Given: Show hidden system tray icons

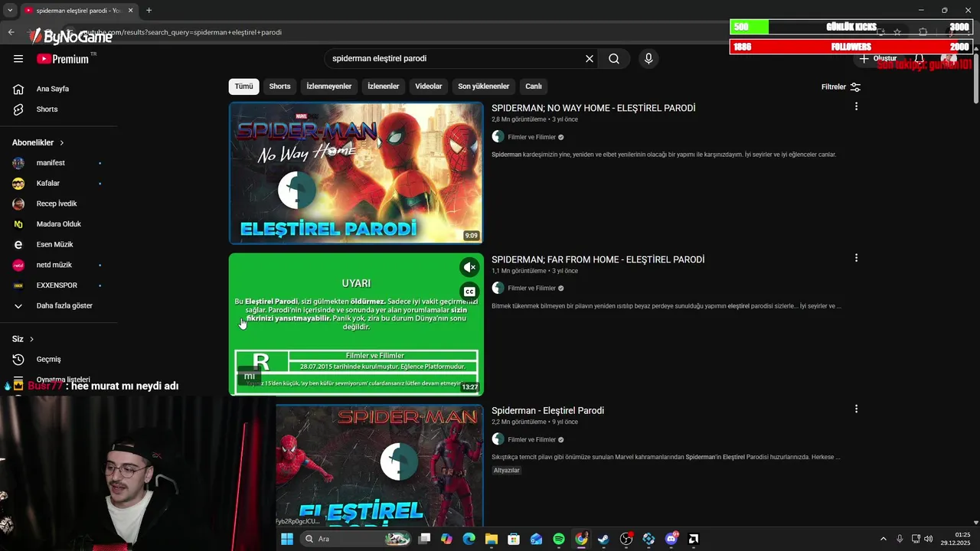Looking at the screenshot, I should pos(883,539).
